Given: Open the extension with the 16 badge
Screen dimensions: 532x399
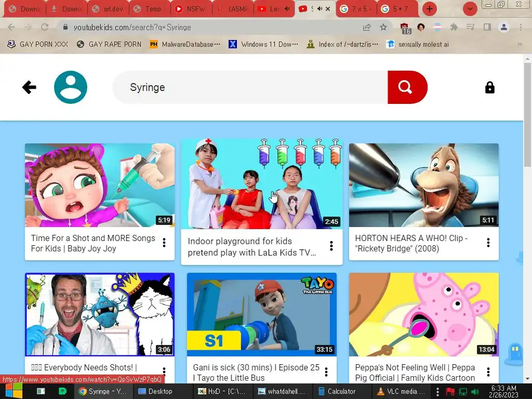Looking at the screenshot, I should pos(405,28).
